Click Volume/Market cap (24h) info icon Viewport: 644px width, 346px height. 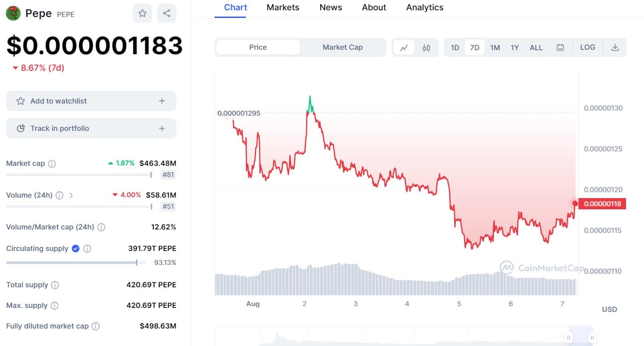click(101, 227)
